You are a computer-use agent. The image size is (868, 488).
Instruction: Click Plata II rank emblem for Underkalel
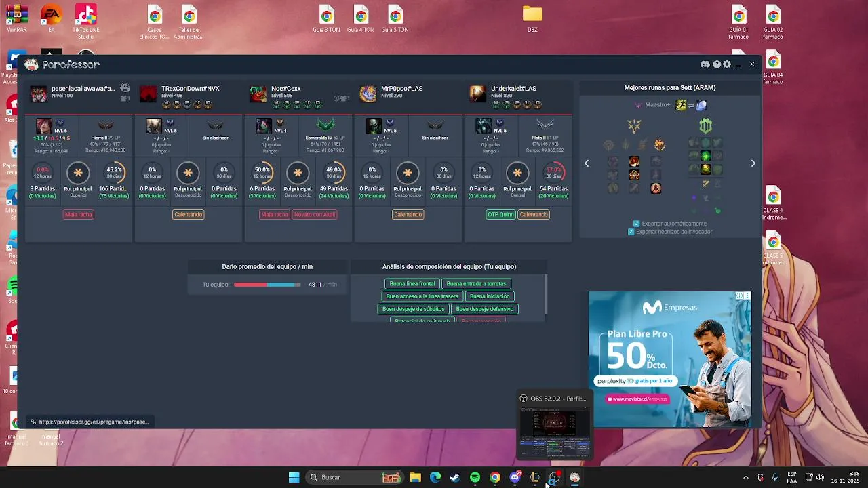(545, 125)
